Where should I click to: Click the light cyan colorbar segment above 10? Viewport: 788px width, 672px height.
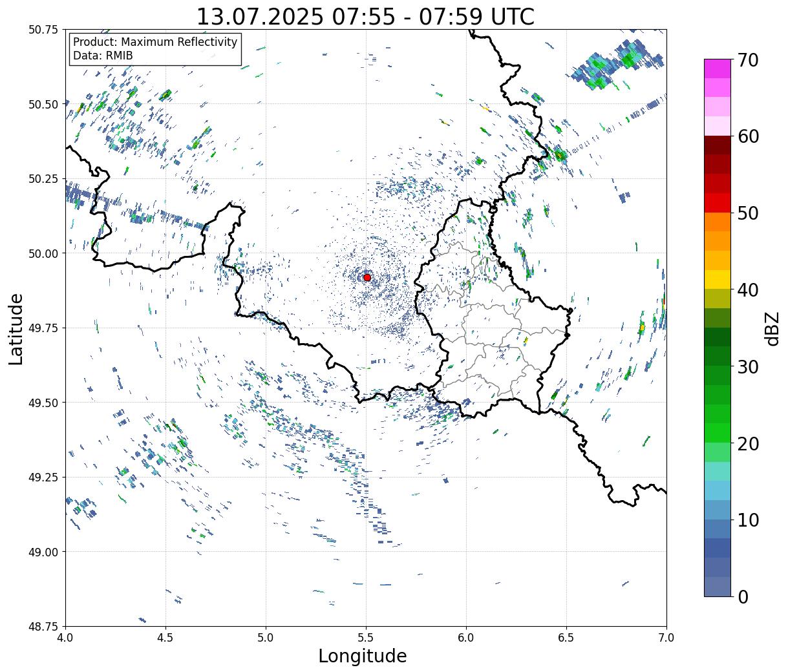[x=718, y=490]
